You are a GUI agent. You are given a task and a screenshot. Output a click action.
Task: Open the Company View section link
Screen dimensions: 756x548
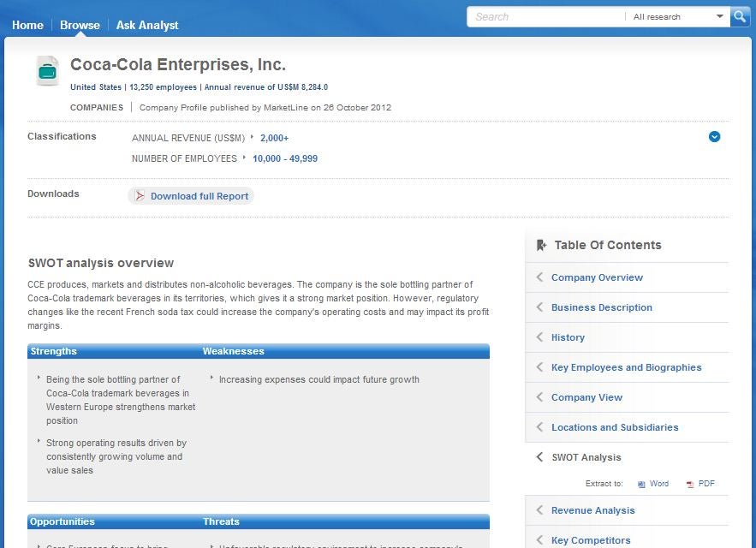click(x=586, y=397)
